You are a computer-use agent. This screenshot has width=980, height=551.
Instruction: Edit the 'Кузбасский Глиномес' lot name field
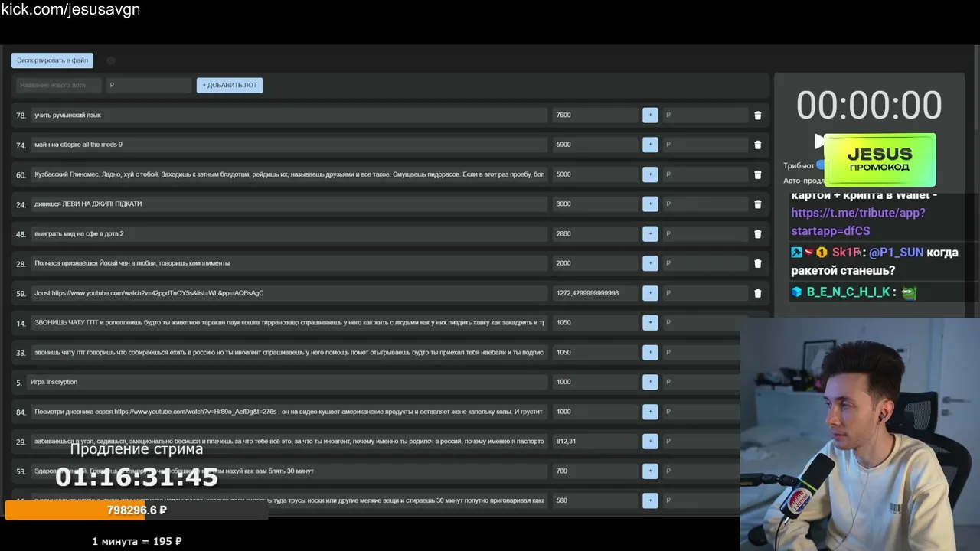(x=289, y=174)
